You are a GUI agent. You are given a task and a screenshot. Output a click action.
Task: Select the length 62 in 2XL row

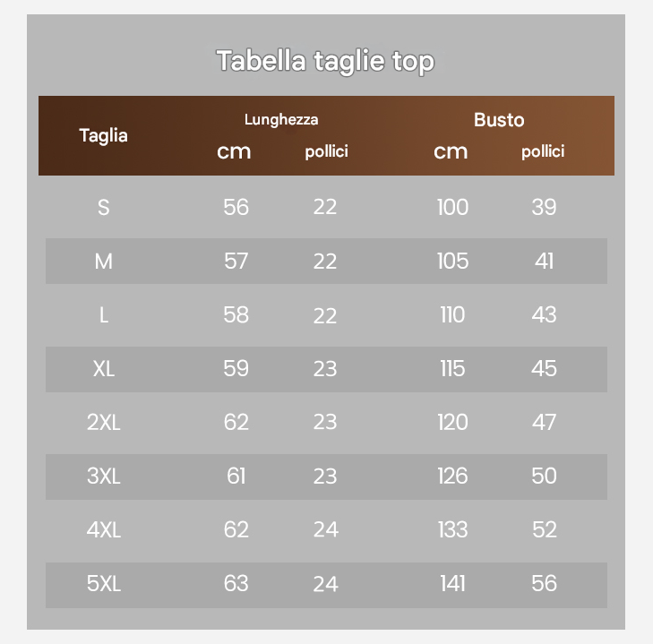pos(236,422)
